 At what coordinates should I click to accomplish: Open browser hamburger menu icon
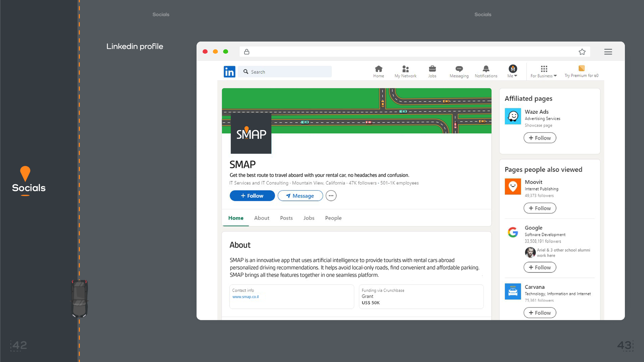pos(608,52)
